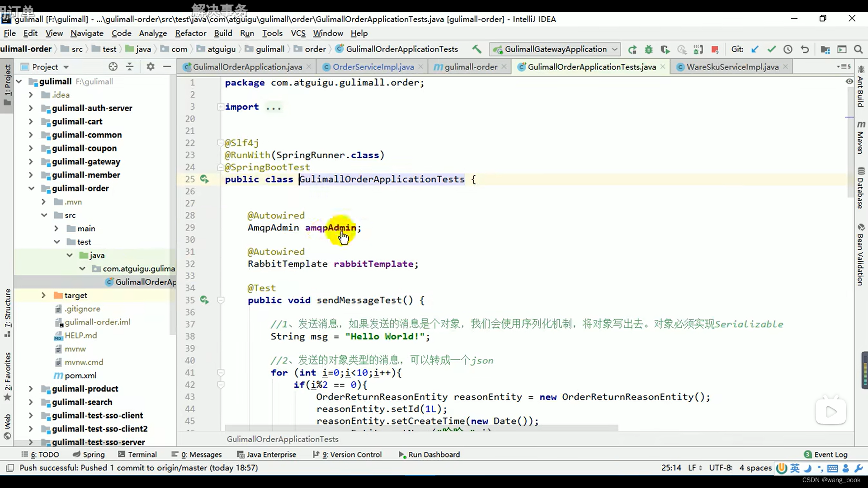Image resolution: width=868 pixels, height=488 pixels.
Task: Open the Favorites tool window
Action: (8, 377)
